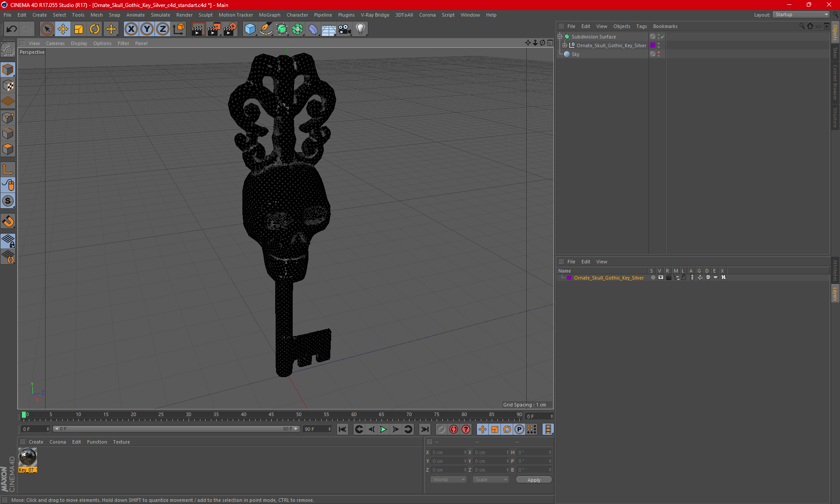Select the Live Selection tool

[x=47, y=29]
